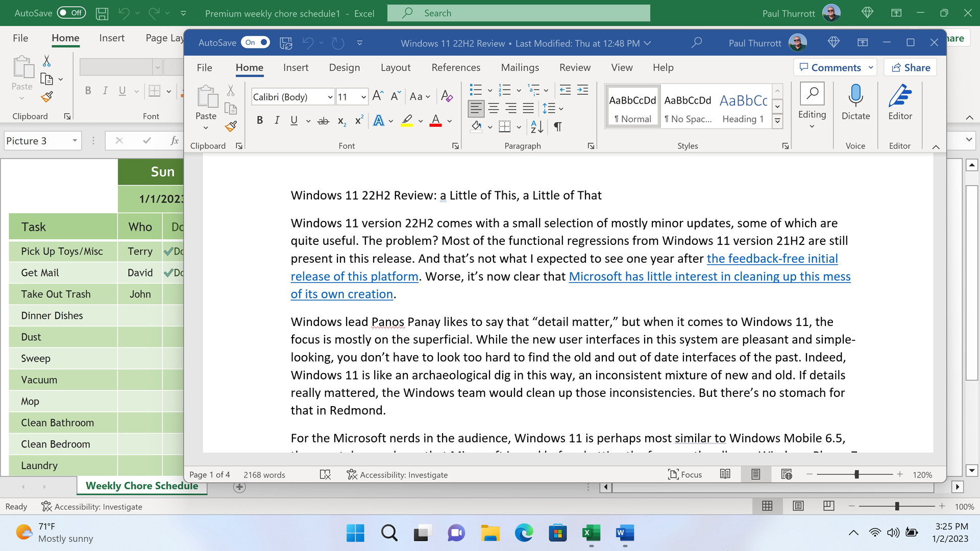
Task: Switch to the Weekly Chore Schedule sheet tab
Action: click(141, 486)
